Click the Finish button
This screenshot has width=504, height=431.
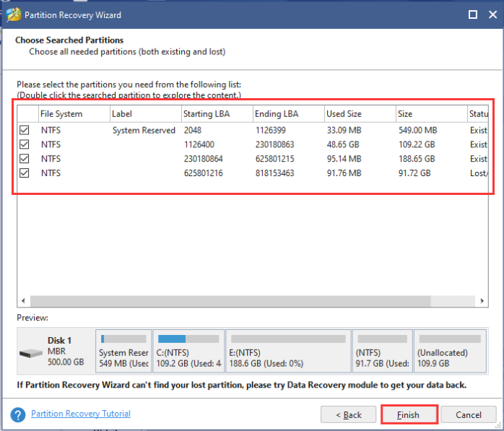coord(409,414)
